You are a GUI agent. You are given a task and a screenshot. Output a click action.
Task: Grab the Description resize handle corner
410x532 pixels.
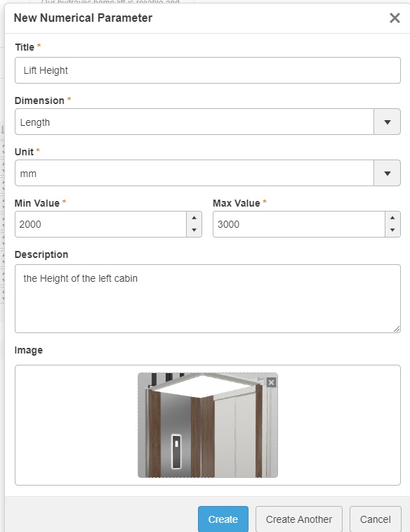[397, 329]
